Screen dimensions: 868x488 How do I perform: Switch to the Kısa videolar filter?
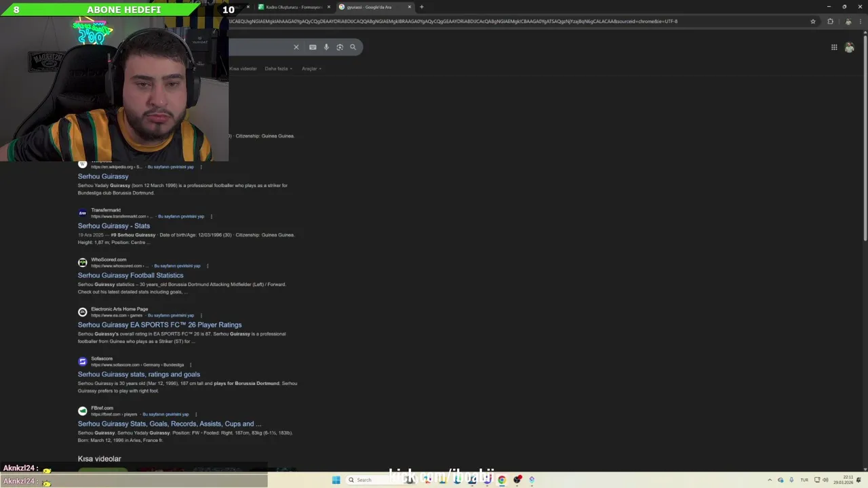(x=243, y=68)
